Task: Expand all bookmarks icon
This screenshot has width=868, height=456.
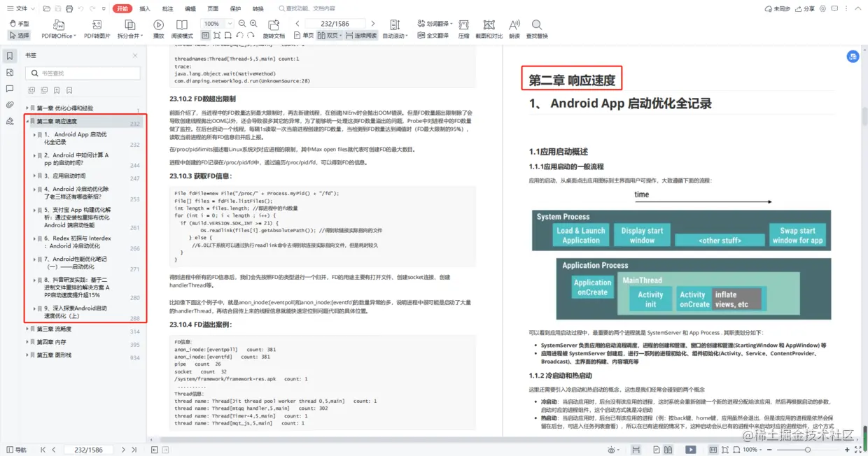Action: [x=31, y=90]
